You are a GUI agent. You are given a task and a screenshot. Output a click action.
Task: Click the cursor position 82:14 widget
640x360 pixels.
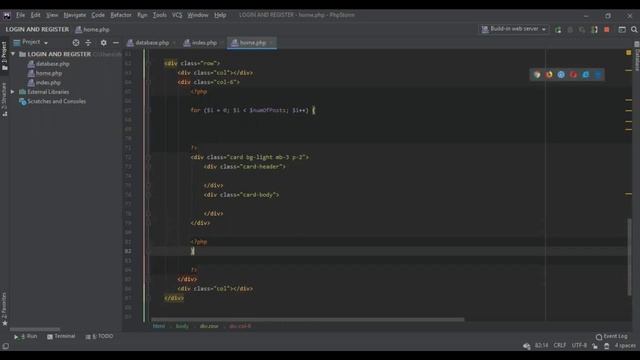pyautogui.click(x=541, y=345)
